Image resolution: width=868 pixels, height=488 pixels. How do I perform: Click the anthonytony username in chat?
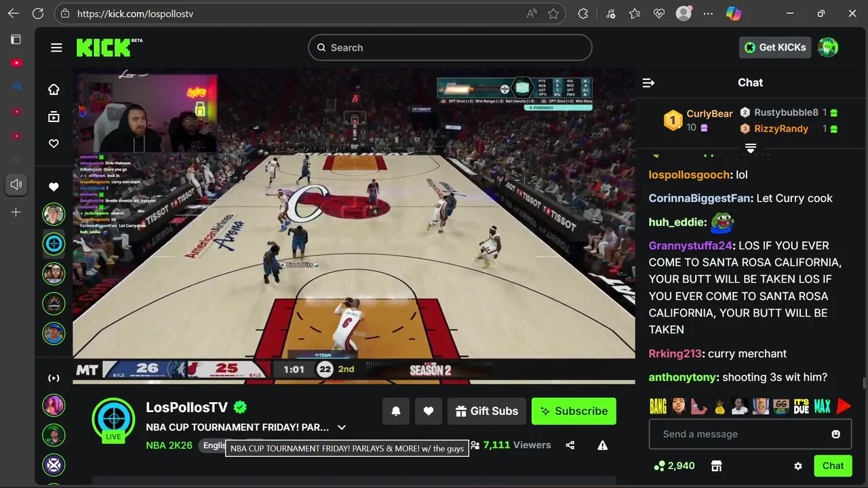(682, 378)
